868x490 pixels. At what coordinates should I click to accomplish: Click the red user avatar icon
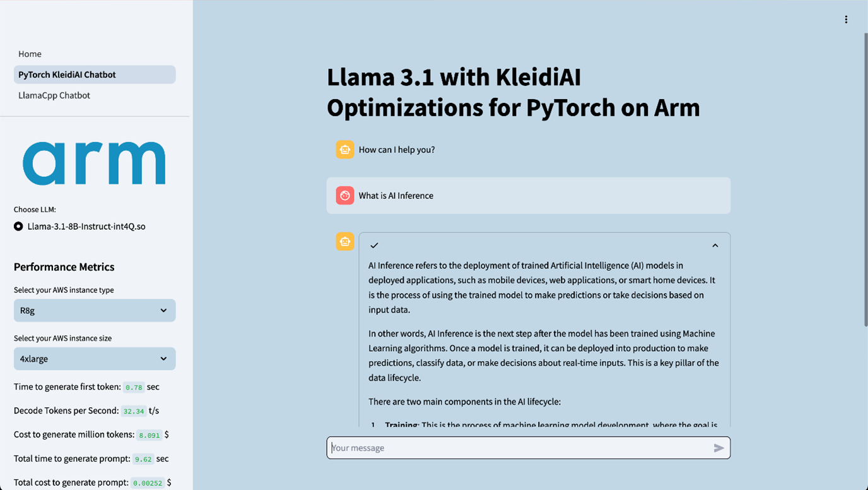tap(344, 196)
